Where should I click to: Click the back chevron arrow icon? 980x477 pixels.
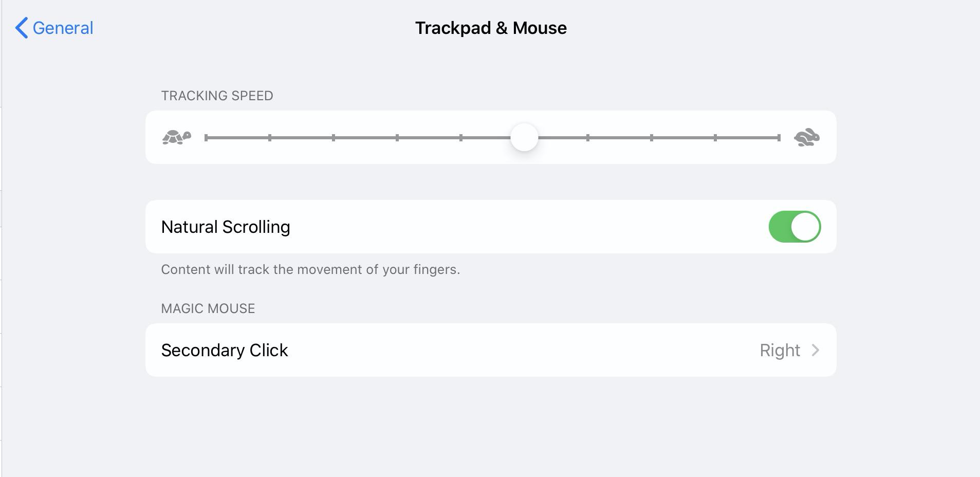pos(21,28)
